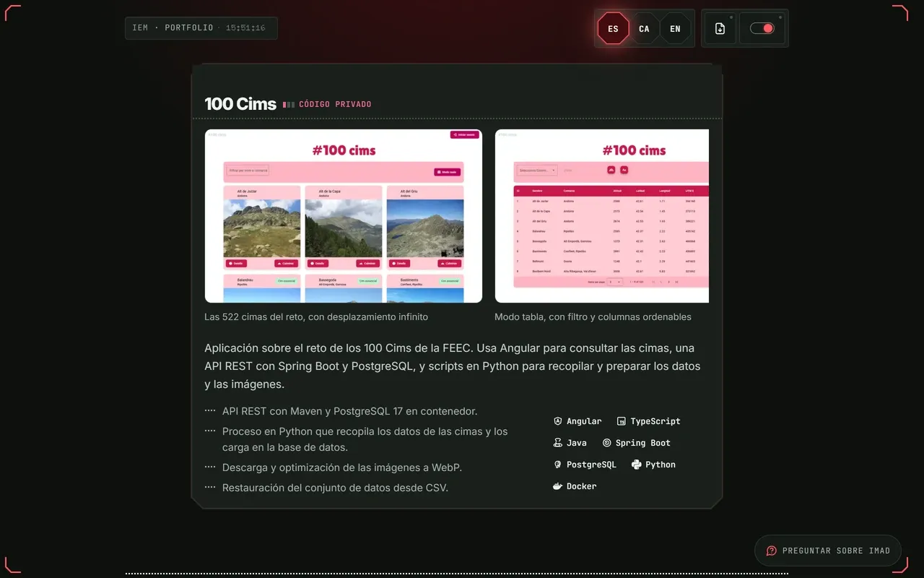Switch language to ES
Image resolution: width=924 pixels, height=578 pixels.
click(x=613, y=29)
